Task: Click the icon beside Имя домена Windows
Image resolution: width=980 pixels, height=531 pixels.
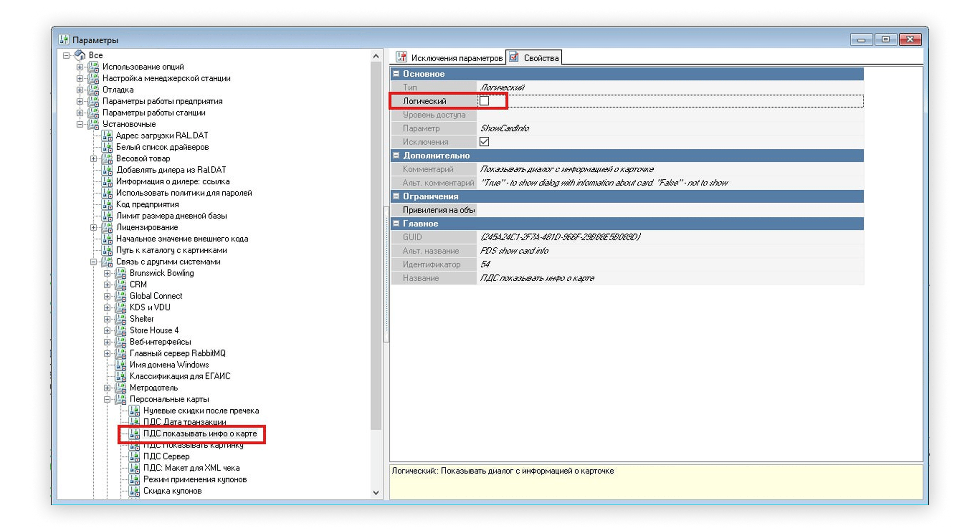Action: point(121,365)
